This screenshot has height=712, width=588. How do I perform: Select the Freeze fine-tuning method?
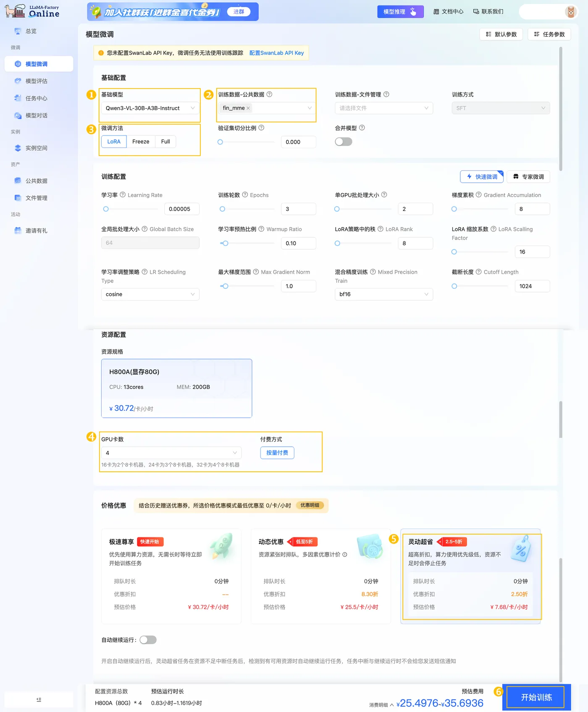click(141, 142)
